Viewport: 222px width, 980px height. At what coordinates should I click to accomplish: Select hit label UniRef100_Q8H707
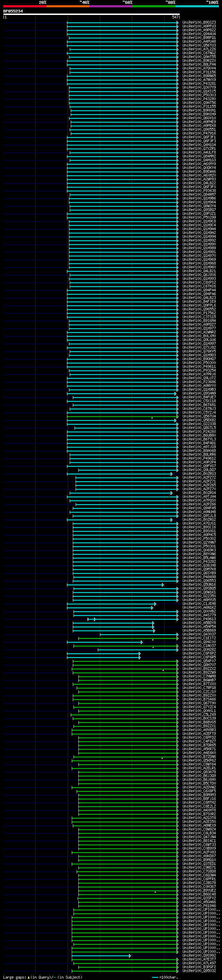(199, 665)
